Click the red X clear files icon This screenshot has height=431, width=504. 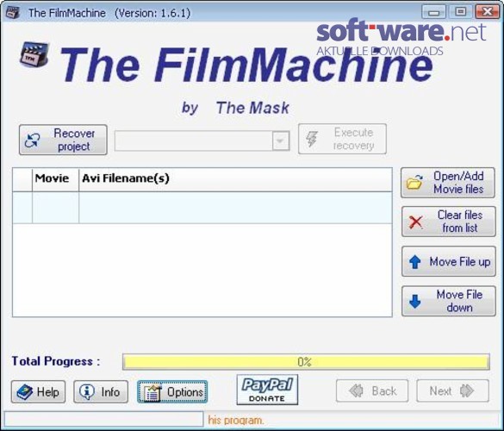pyautogui.click(x=416, y=222)
